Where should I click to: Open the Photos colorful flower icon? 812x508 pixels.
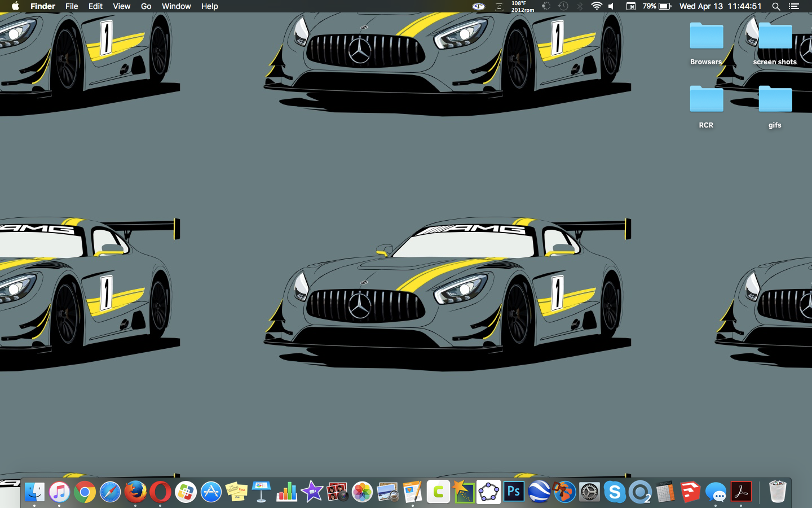click(362, 492)
